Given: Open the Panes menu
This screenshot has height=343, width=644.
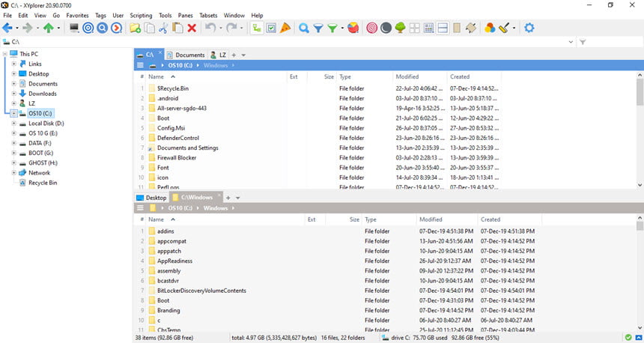Looking at the screenshot, I should (x=185, y=15).
